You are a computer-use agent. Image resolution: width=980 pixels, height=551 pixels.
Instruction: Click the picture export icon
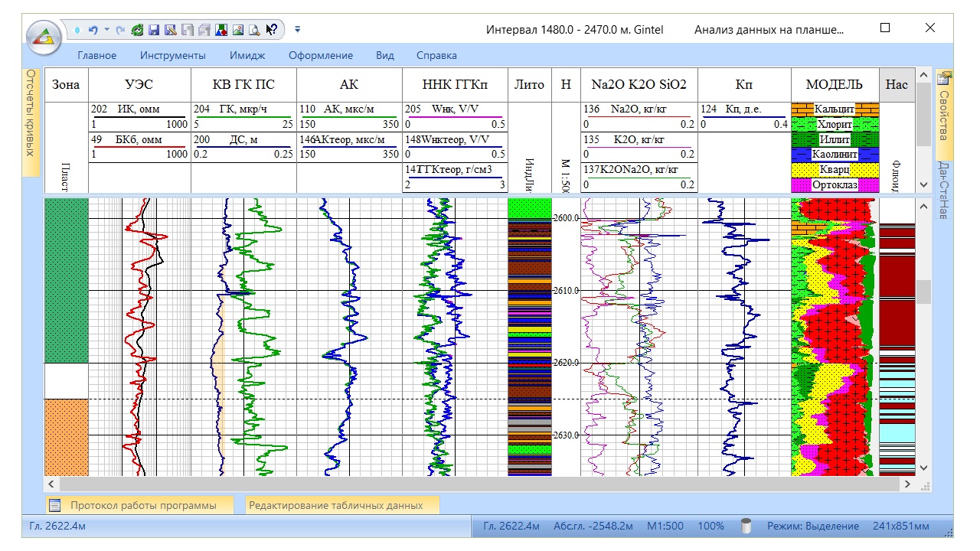pyautogui.click(x=237, y=30)
